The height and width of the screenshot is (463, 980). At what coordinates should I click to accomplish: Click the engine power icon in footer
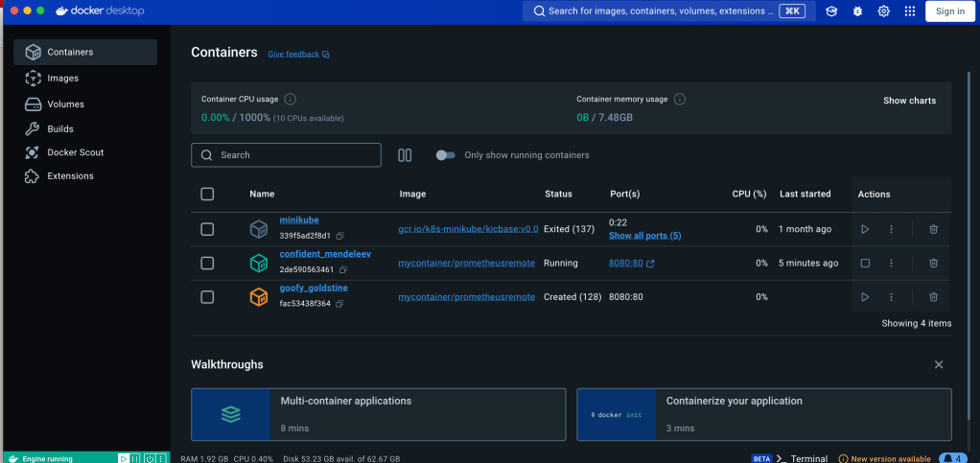(150, 458)
